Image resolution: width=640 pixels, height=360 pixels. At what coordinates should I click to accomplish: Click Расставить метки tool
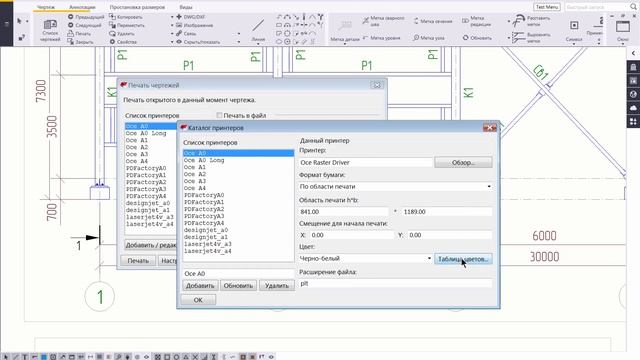tap(532, 21)
